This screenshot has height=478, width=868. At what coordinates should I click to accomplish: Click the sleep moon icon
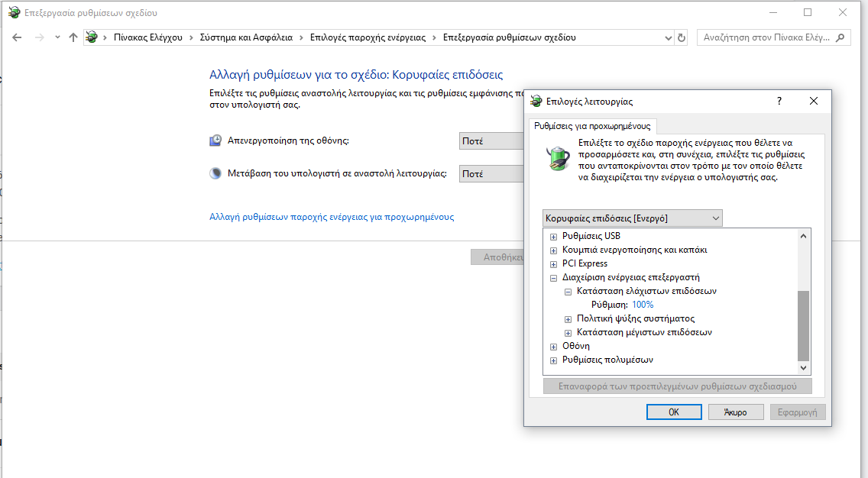click(215, 173)
